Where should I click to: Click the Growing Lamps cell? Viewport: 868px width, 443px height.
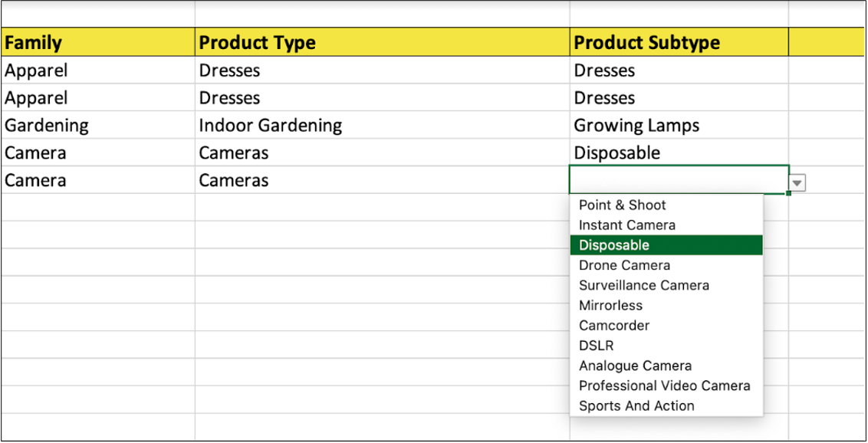[x=678, y=126]
